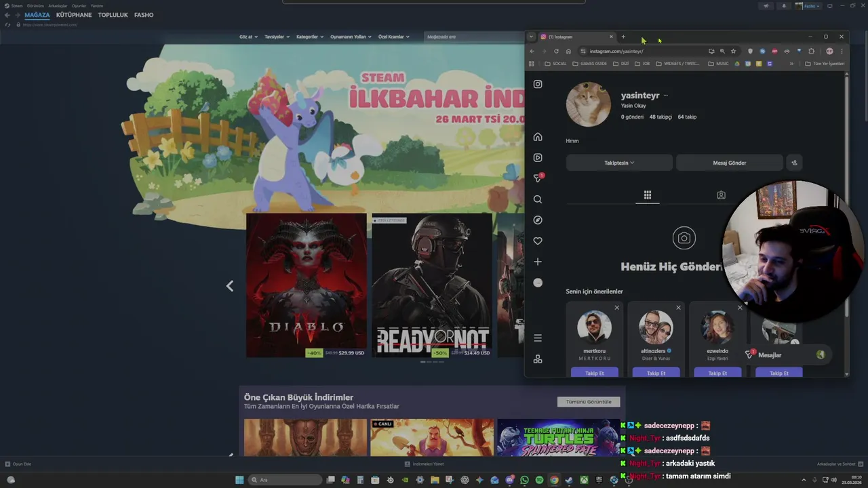Expand the Kategoriler dropdown in Steam
This screenshot has width=868, height=488.
(310, 37)
